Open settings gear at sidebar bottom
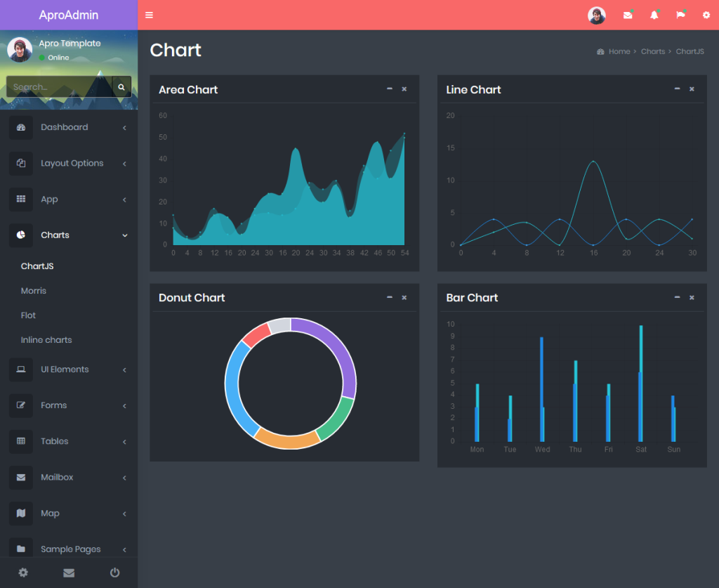 click(x=23, y=573)
